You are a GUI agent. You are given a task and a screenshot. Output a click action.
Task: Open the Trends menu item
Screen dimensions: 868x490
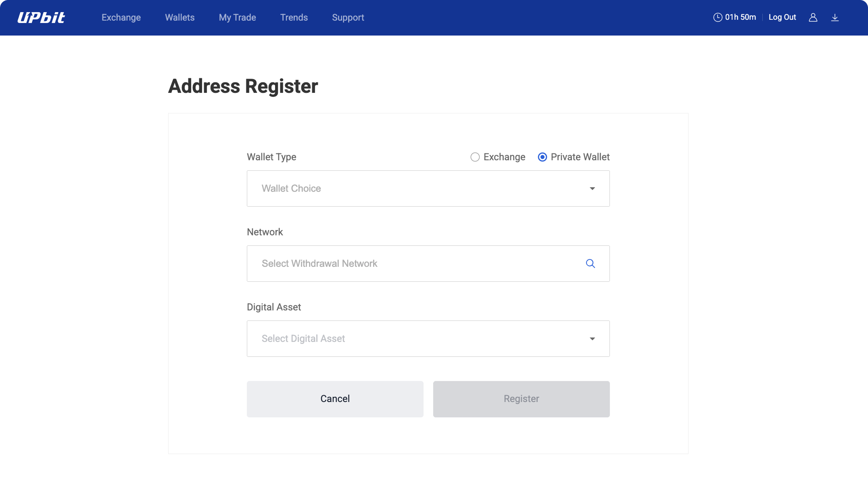[x=294, y=17]
